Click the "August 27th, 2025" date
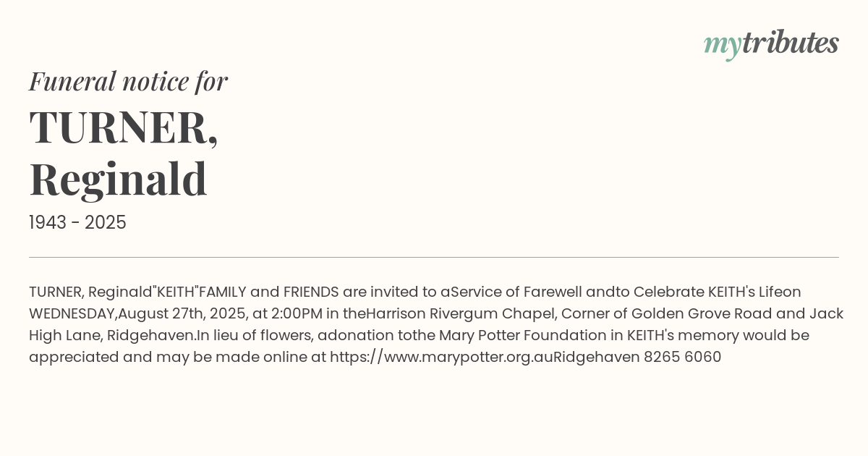This screenshot has width=868, height=456. (x=182, y=313)
